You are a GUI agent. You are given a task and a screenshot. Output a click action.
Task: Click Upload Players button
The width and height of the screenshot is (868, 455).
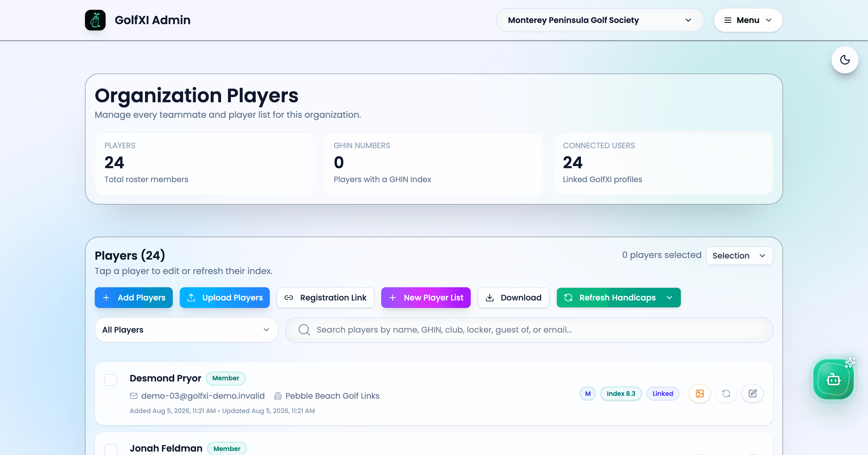pos(224,298)
